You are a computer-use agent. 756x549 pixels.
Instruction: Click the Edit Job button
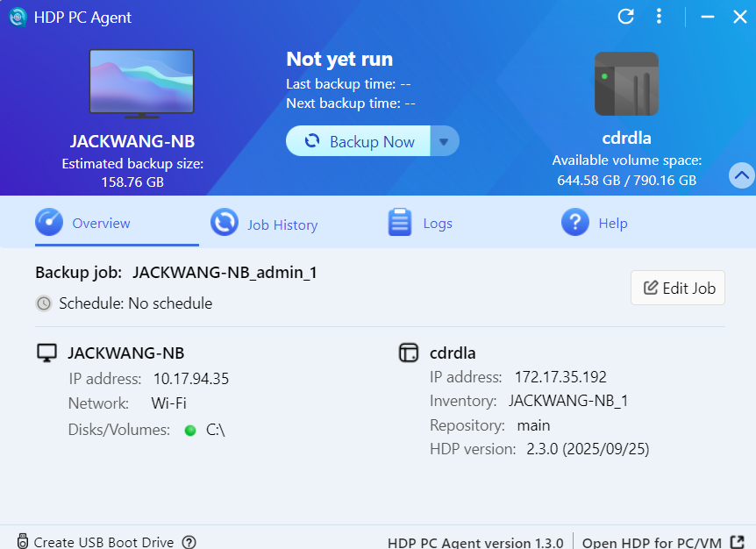coord(678,288)
